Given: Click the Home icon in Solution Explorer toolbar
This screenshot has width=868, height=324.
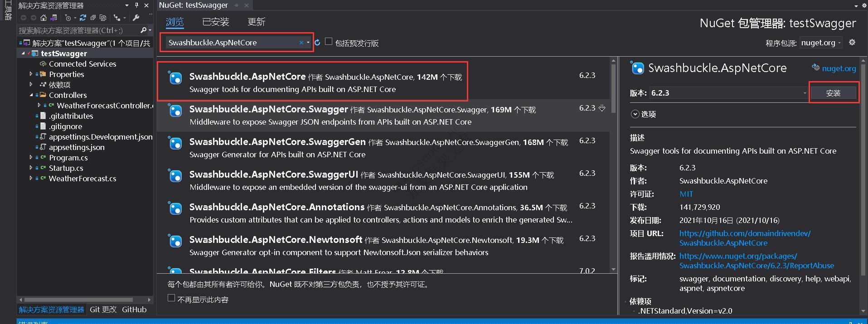Looking at the screenshot, I should [x=44, y=18].
